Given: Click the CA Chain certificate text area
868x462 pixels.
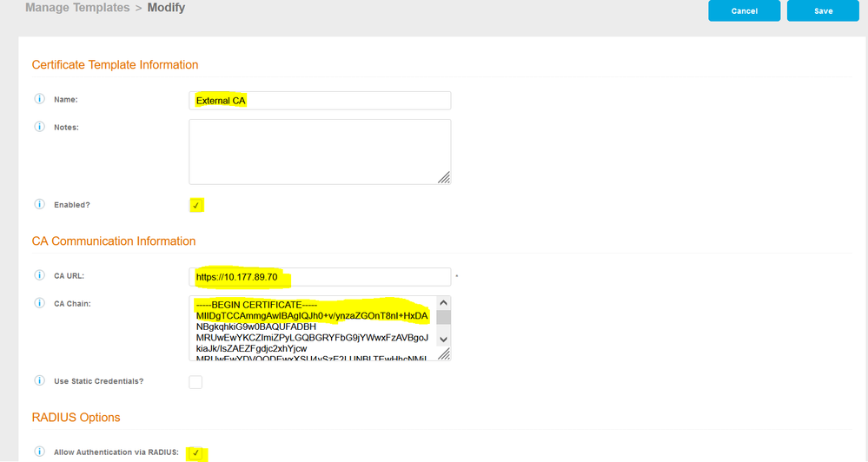Looking at the screenshot, I should [x=313, y=328].
